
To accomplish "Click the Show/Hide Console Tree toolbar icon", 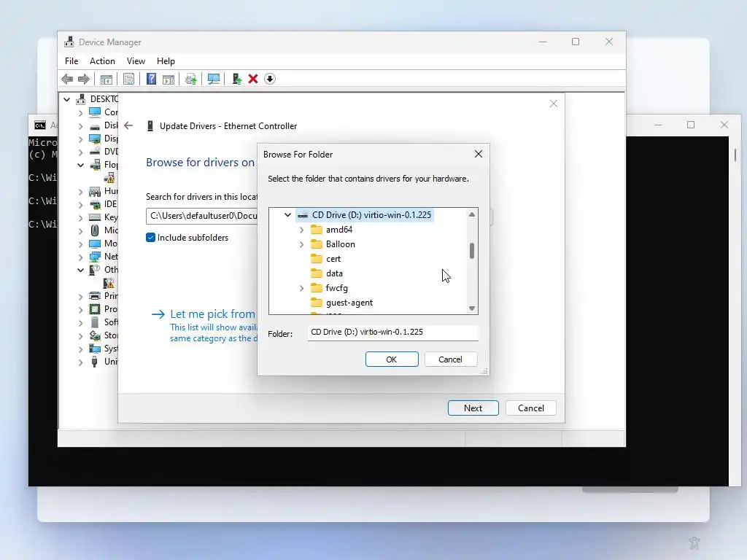I will [x=107, y=79].
